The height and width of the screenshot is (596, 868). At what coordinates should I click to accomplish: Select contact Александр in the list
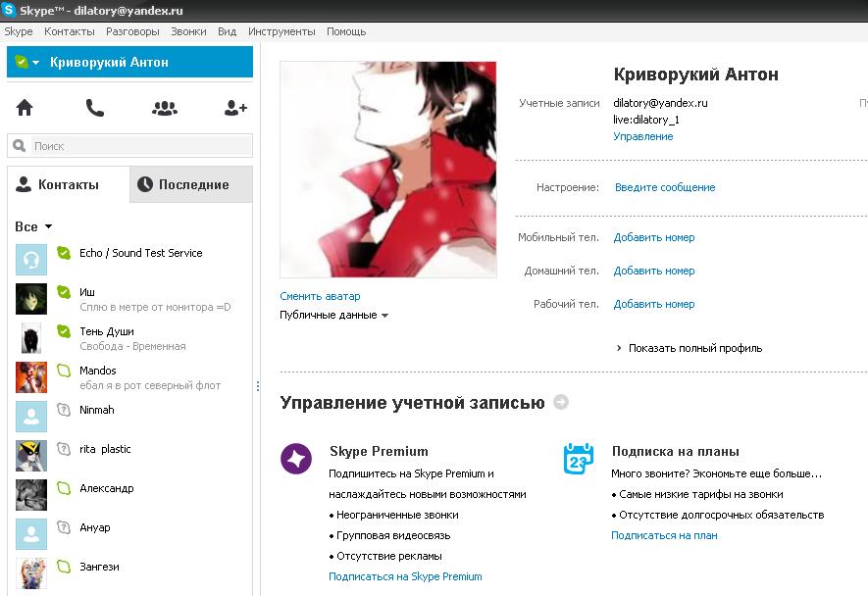pos(130,495)
